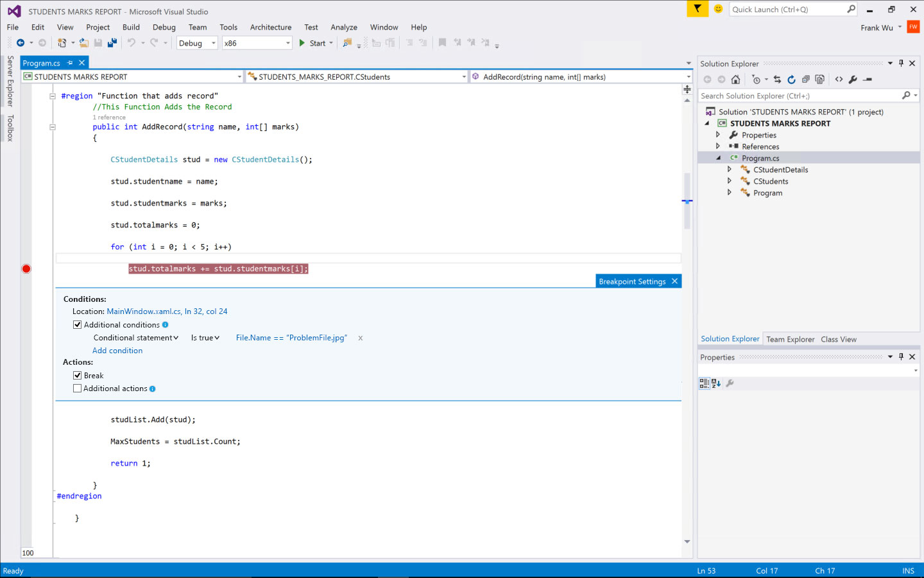924x578 pixels.
Task: Switch to the Team Explorer tab
Action: (791, 338)
